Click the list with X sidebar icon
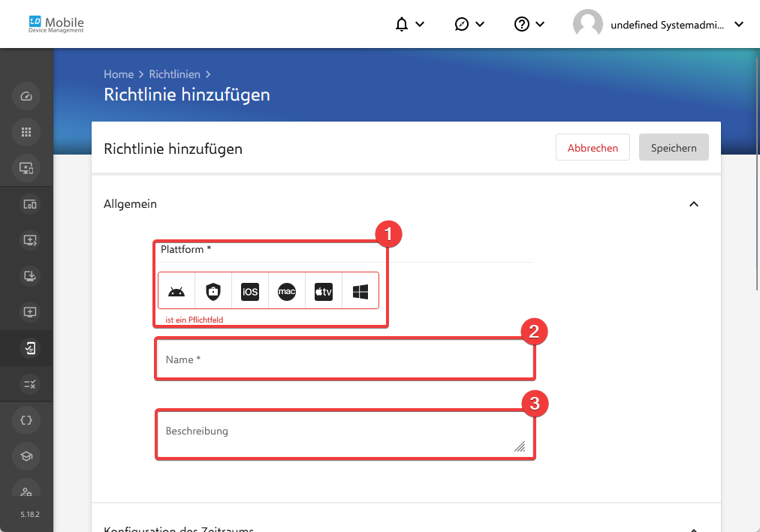Screen dimensions: 760x532 (29, 384)
